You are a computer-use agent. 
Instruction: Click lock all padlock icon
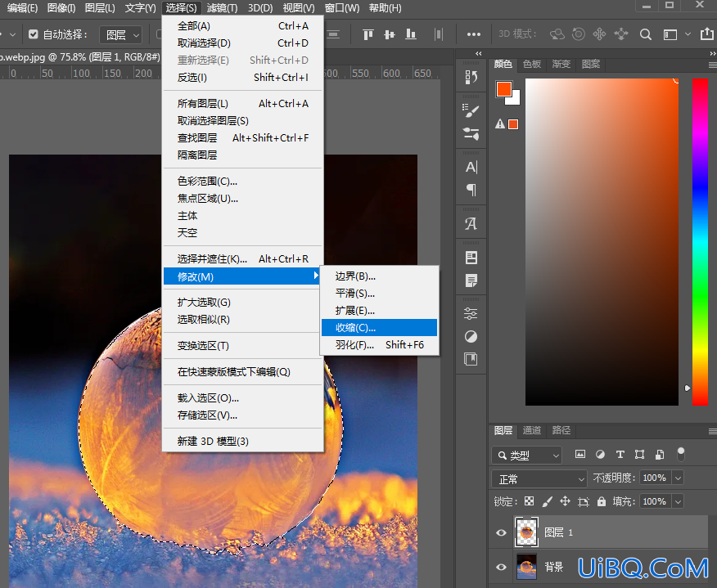tap(602, 501)
